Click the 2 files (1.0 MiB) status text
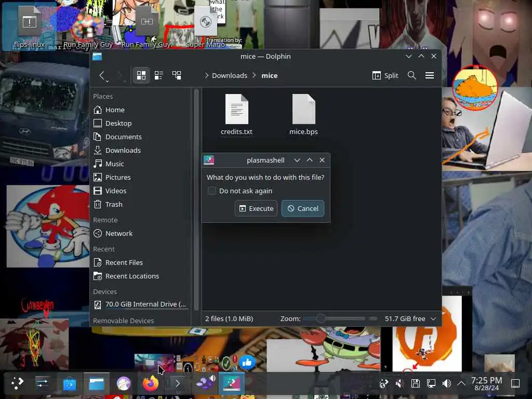Image resolution: width=532 pixels, height=399 pixels. tap(229, 318)
